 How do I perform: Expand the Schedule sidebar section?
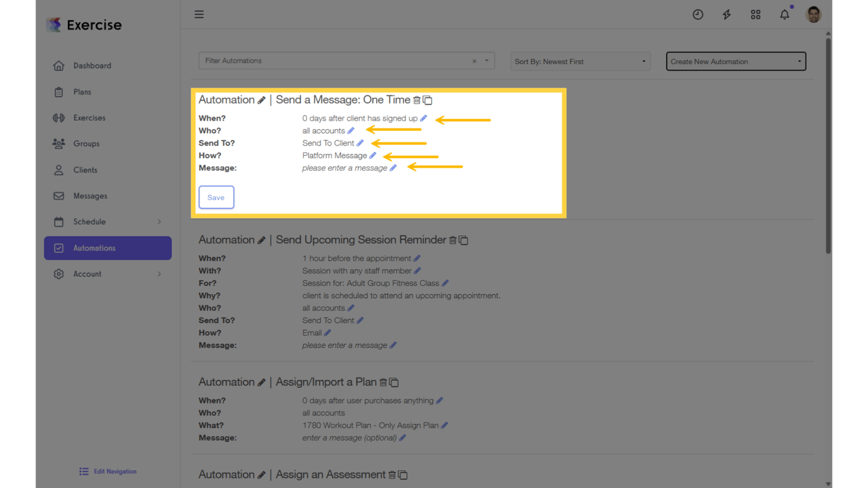click(x=107, y=222)
